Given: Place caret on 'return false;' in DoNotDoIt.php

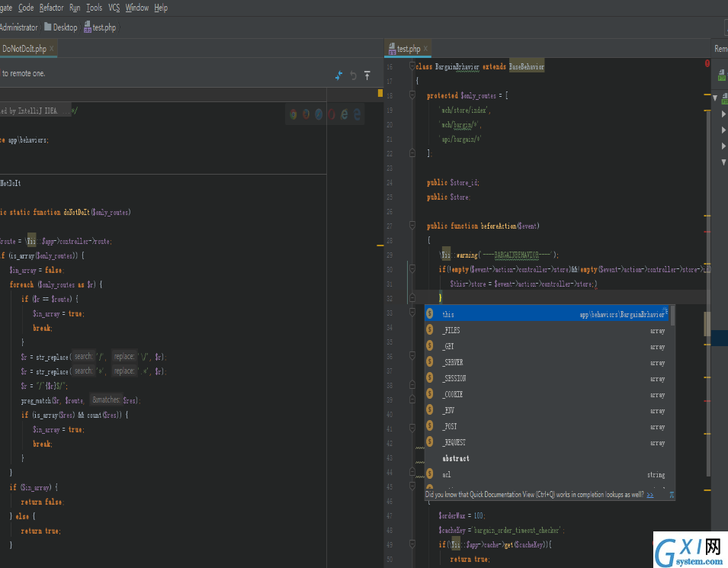Looking at the screenshot, I should (x=42, y=502).
